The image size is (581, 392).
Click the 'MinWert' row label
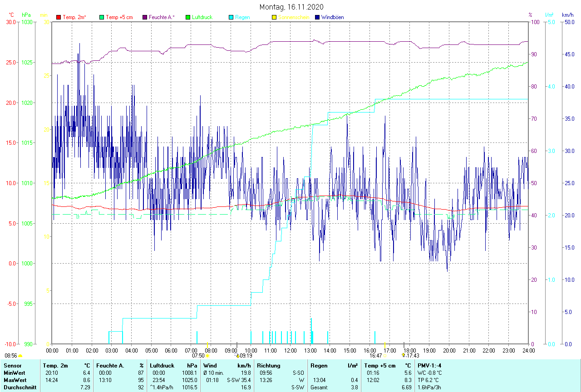[x=14, y=372]
